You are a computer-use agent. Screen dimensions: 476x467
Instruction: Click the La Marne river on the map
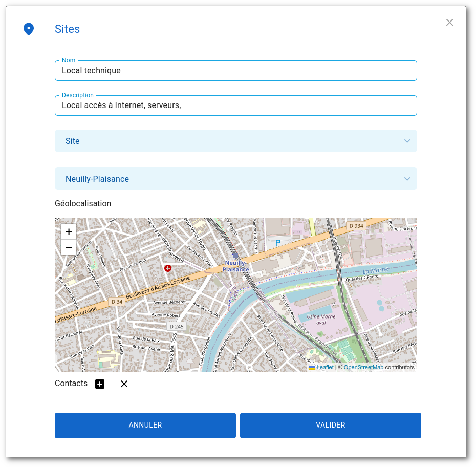(375, 271)
